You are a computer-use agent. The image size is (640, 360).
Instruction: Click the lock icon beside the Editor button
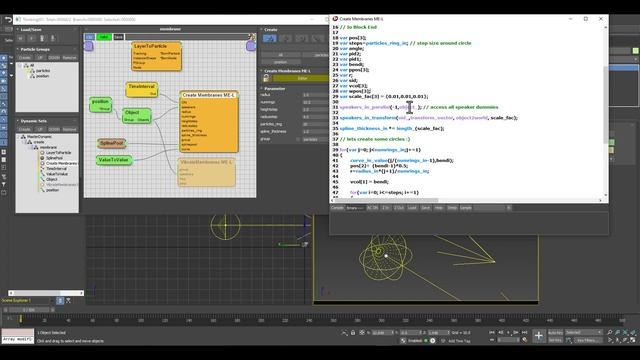pyautogui.click(x=267, y=78)
